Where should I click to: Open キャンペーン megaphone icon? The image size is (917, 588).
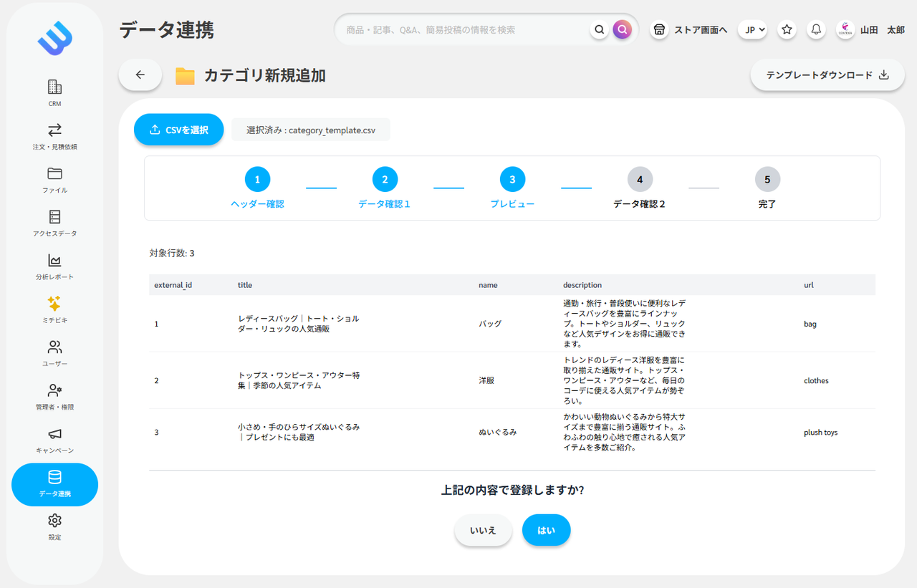coord(54,434)
